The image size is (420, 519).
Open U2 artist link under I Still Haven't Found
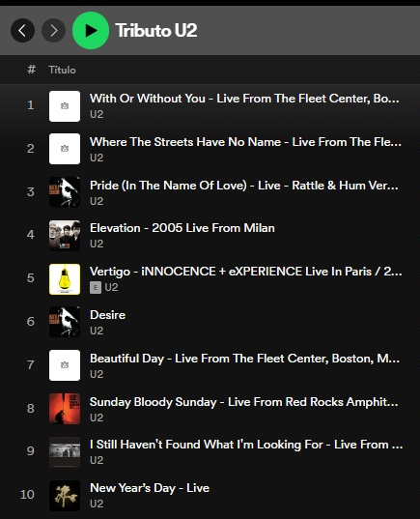(97, 460)
